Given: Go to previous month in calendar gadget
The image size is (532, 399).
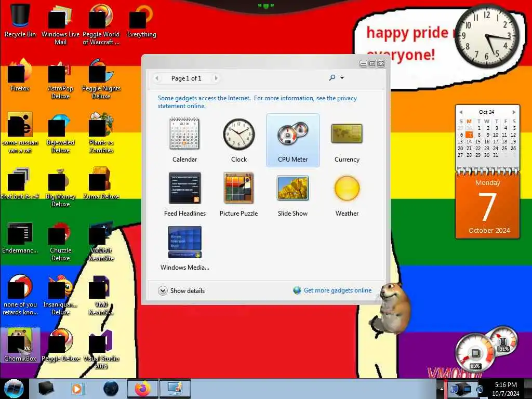Looking at the screenshot, I should point(461,112).
